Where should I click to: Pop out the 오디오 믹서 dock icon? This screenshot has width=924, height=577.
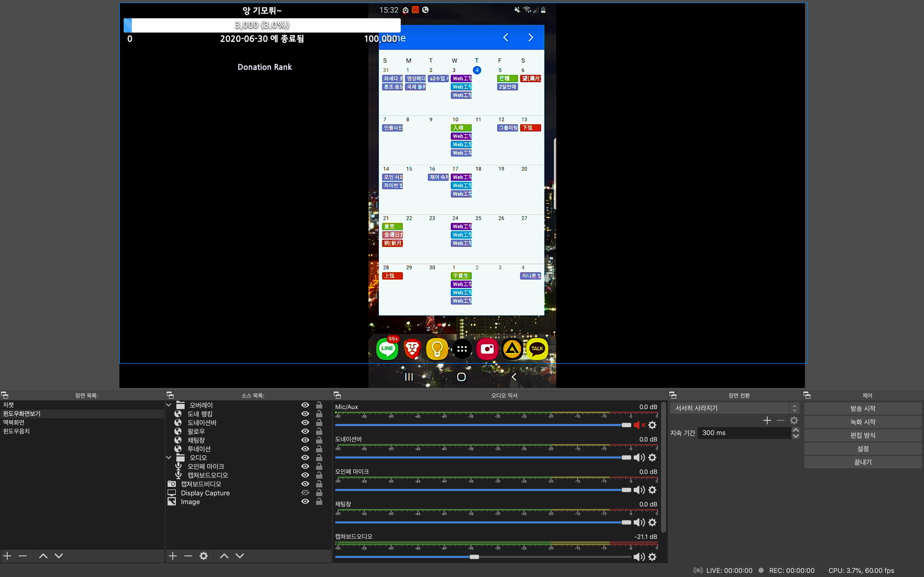[337, 395]
